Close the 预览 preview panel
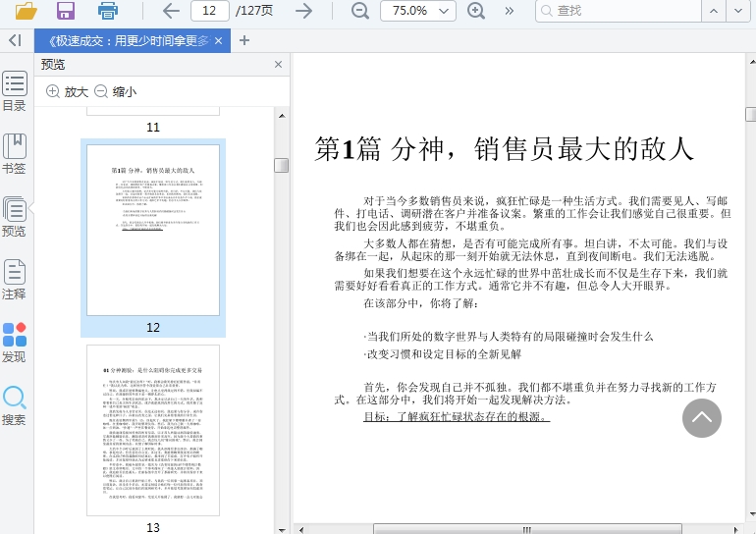756x534 pixels. tap(278, 65)
